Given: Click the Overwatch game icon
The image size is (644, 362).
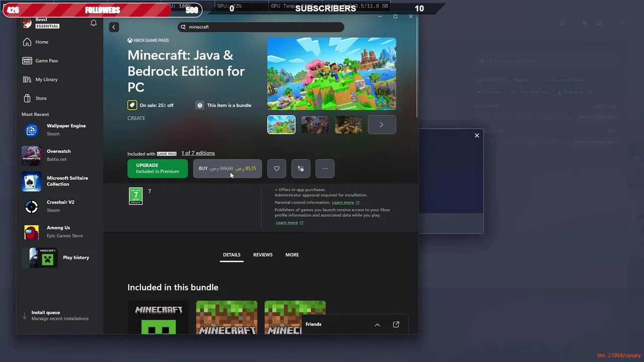Looking at the screenshot, I should (x=31, y=155).
